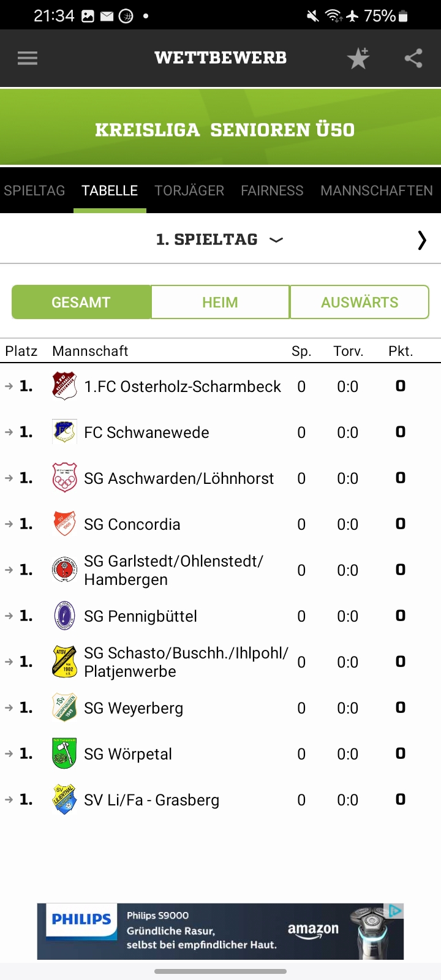Image resolution: width=441 pixels, height=980 pixels.
Task: Open the MANNSCHAFTEN tab
Action: [x=376, y=190]
